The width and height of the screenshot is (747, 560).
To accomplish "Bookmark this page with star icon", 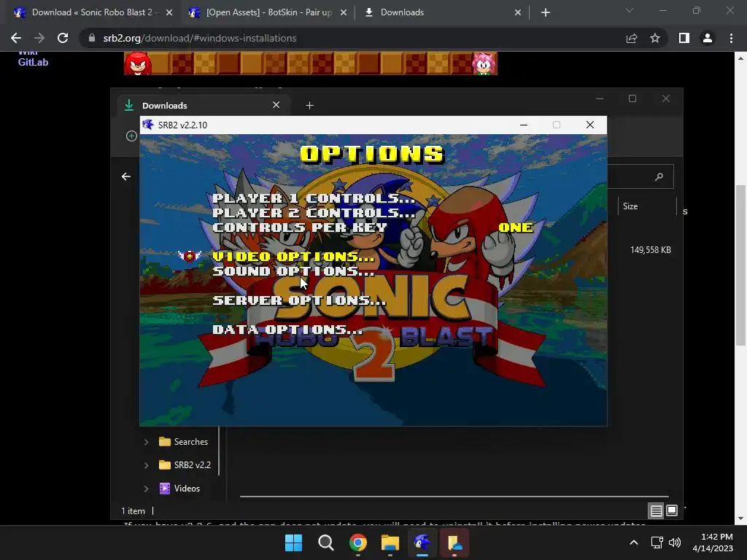I will coord(655,38).
